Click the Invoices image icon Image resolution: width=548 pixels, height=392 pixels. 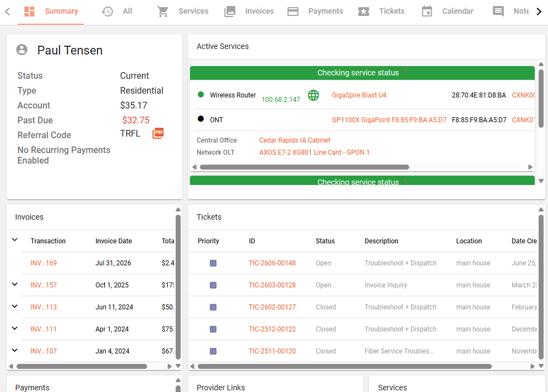(x=230, y=12)
